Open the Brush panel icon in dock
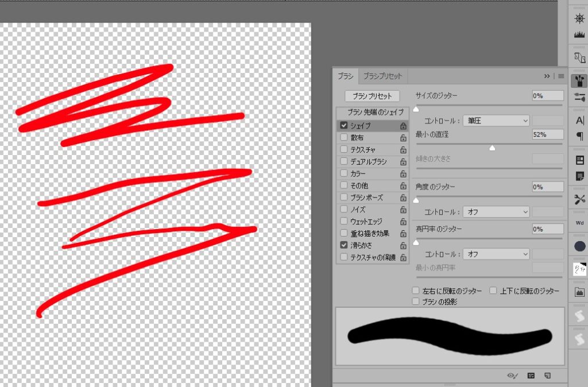Image resolution: width=588 pixels, height=387 pixels. coord(579,80)
